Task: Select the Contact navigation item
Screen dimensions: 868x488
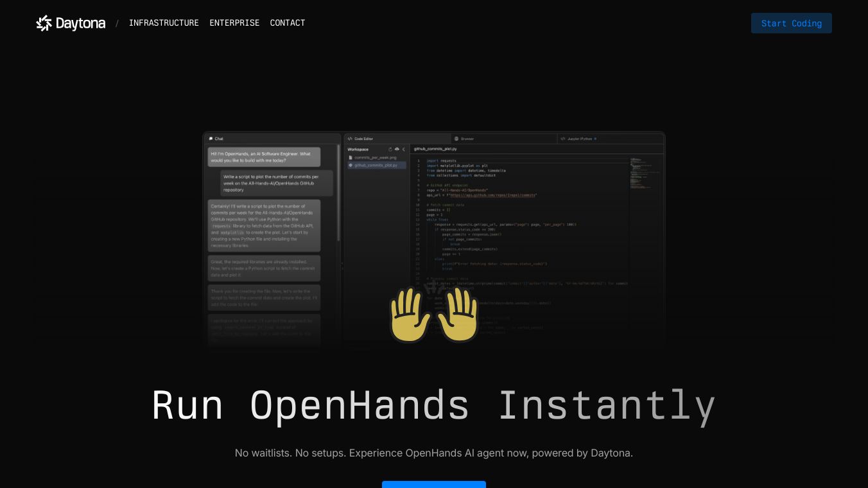Action: tap(288, 23)
